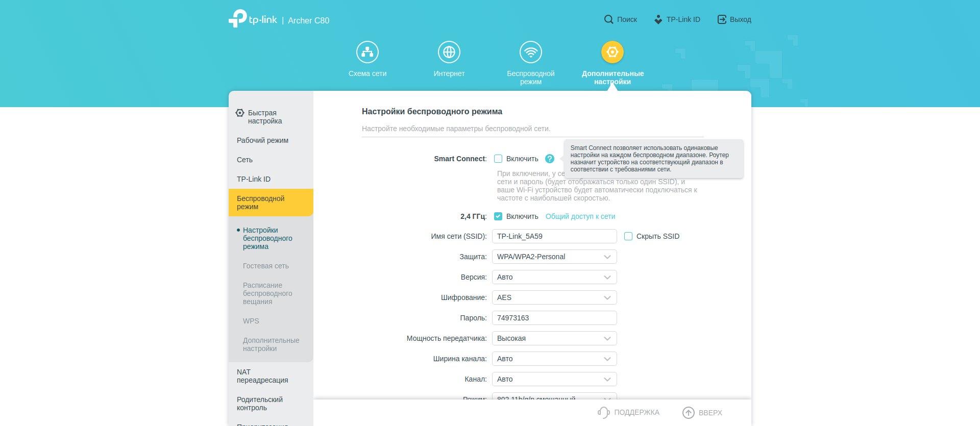
Task: Disable the 2,4 ГГц Включить checkbox
Action: (498, 216)
